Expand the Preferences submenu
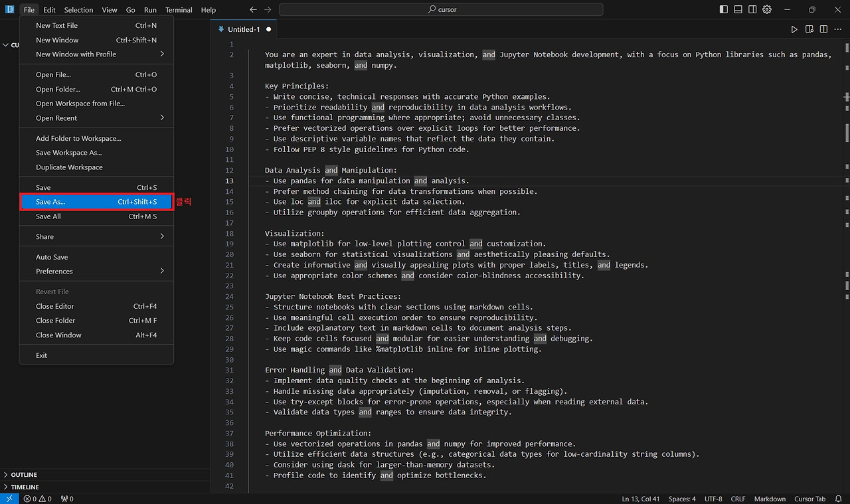 [x=96, y=272]
